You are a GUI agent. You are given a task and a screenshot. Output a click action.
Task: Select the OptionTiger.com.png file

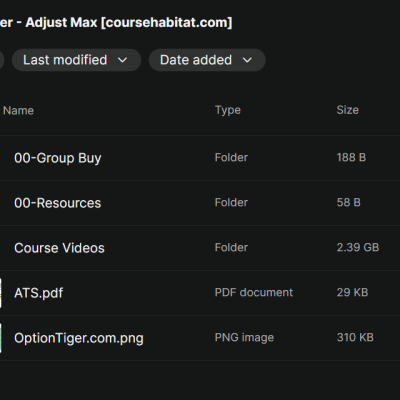tap(79, 338)
